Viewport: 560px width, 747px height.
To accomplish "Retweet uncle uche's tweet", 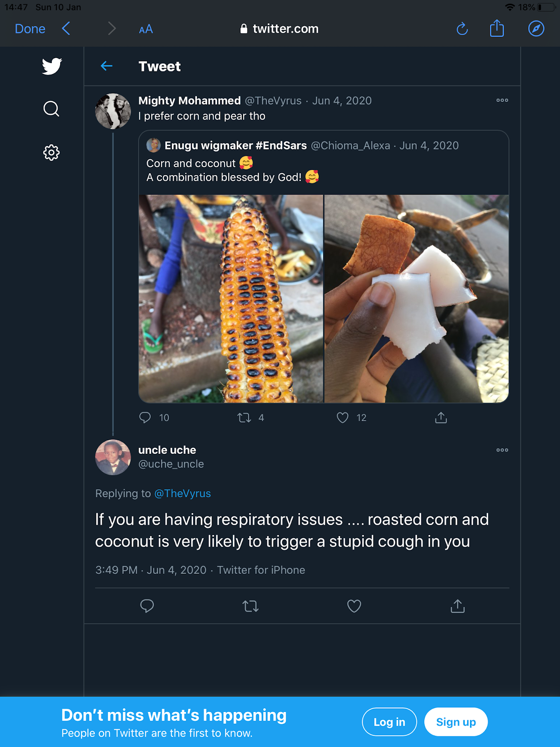I will click(251, 606).
